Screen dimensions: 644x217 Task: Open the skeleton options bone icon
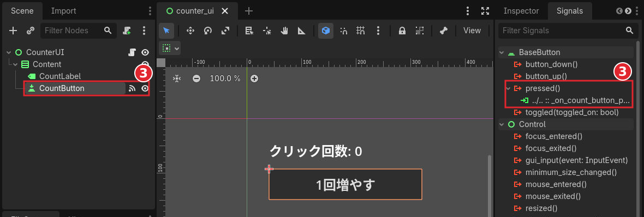(x=443, y=31)
